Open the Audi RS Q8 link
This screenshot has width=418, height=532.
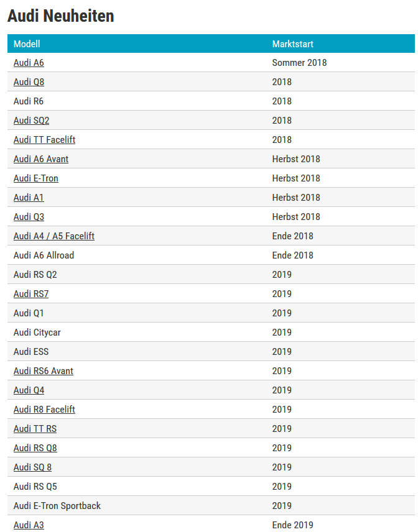pyautogui.click(x=35, y=448)
